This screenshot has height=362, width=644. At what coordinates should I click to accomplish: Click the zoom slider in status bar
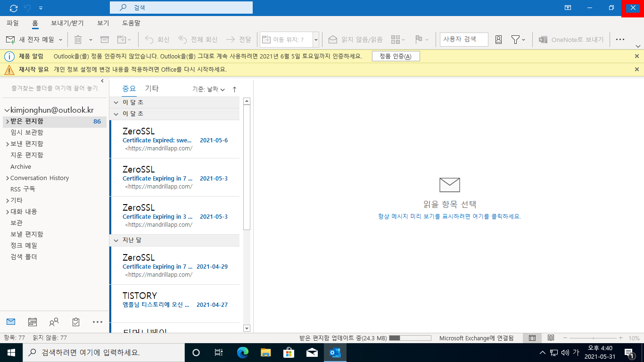click(x=593, y=338)
